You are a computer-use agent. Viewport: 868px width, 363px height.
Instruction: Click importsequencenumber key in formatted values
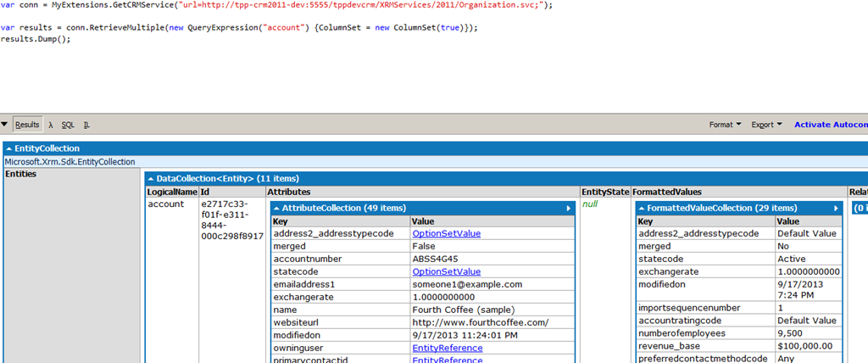tap(690, 308)
